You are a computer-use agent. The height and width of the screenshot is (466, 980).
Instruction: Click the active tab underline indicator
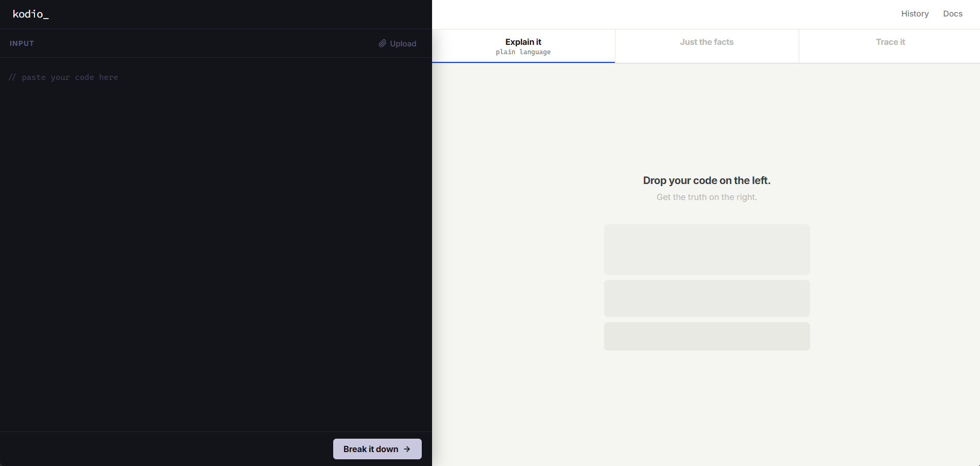pyautogui.click(x=523, y=63)
